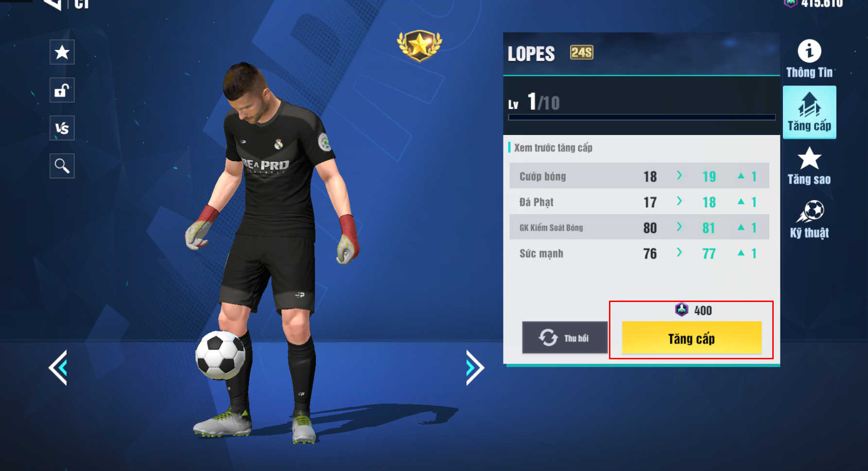
Task: Click the back arrow at top left
Action: [x=53, y=4]
